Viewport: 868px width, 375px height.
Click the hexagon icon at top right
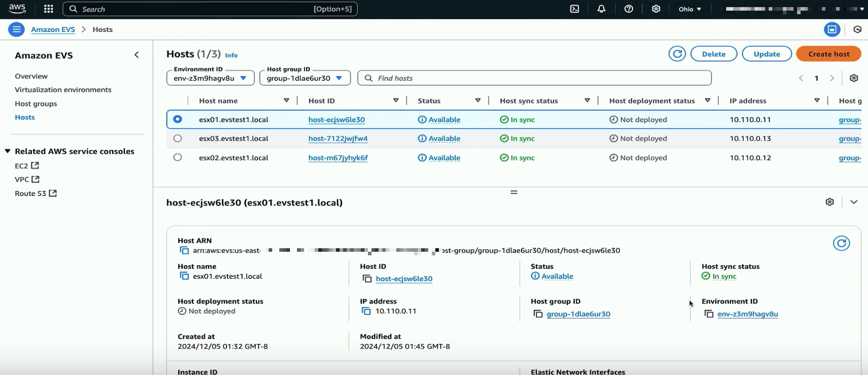coord(857,29)
